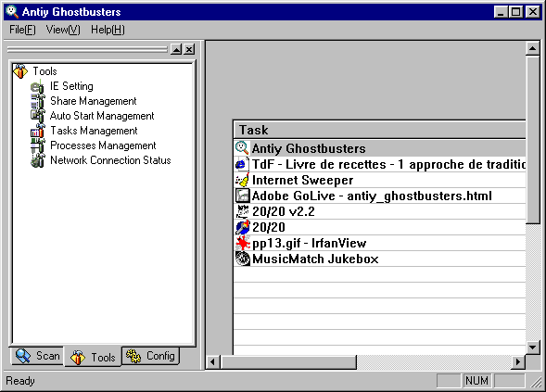
Task: Click the Antiy Ghostbusters title bar icon
Action: 12,11
